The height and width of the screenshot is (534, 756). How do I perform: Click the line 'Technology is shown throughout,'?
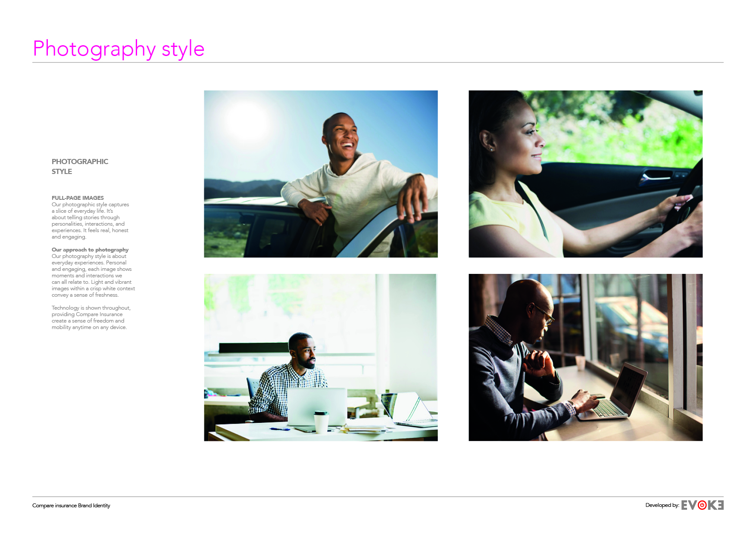tap(91, 307)
